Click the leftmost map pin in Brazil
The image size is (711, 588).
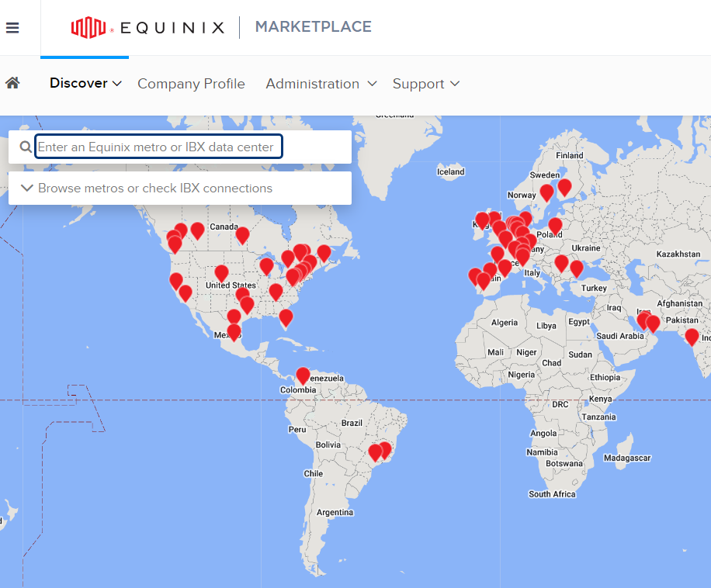tap(375, 451)
